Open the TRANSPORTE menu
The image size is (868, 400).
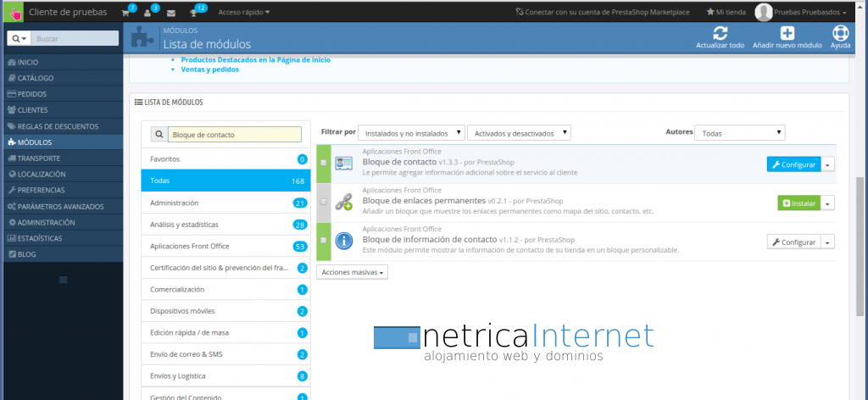[63, 158]
